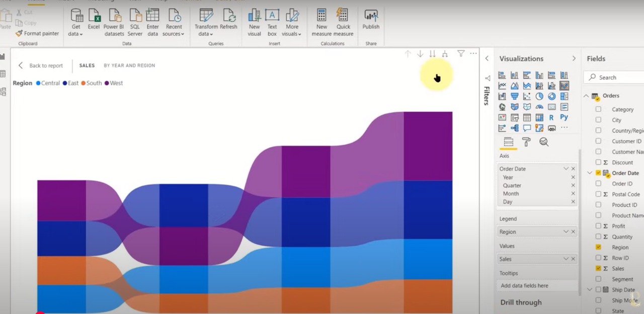Viewport: 644px width, 314px height.
Task: Tick the Profit field checkbox
Action: point(598,226)
